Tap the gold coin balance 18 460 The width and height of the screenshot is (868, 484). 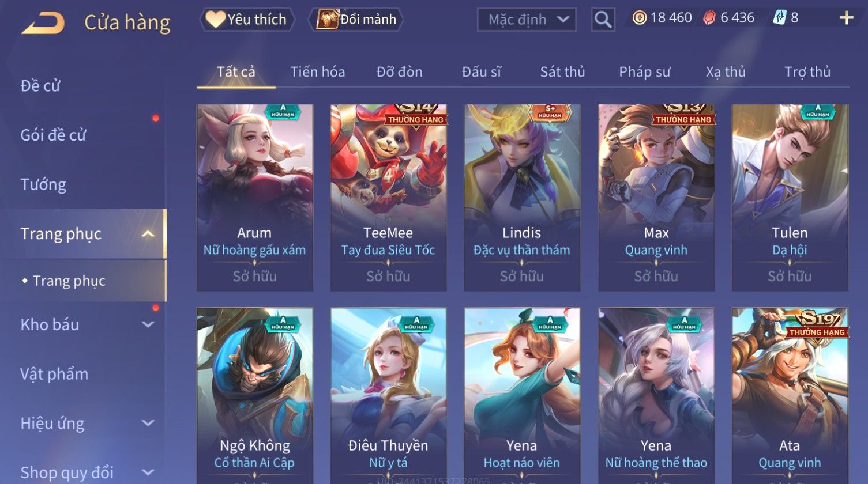(662, 18)
